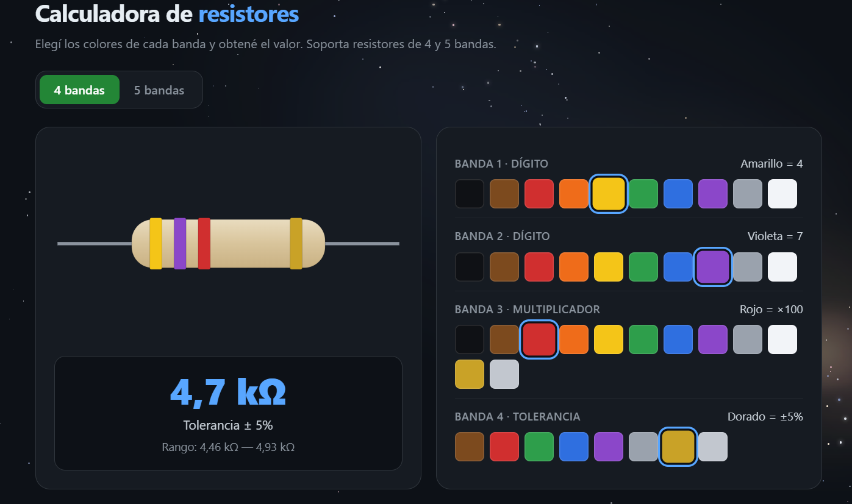This screenshot has height=504, width=852.
Task: Select blue swatch in Tolerancia row
Action: click(x=574, y=447)
